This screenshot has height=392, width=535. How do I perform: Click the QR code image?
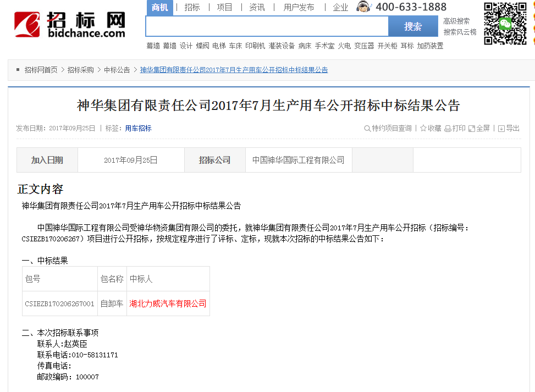pos(505,24)
